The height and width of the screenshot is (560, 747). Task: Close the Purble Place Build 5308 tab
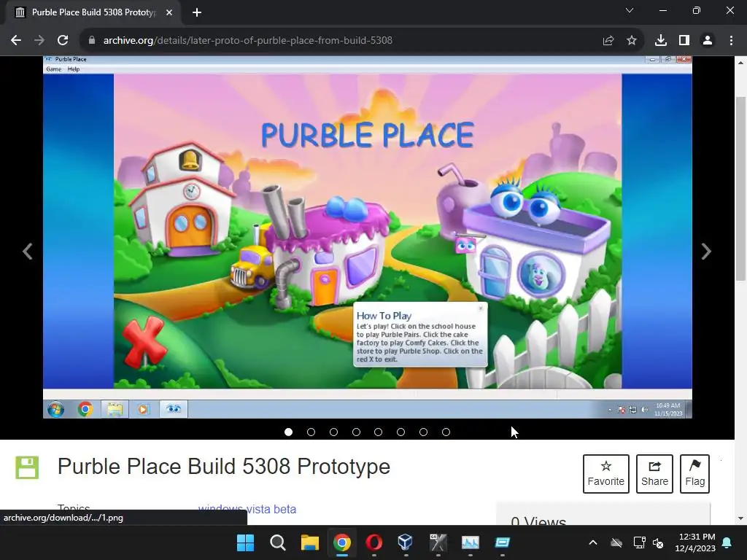tap(169, 12)
